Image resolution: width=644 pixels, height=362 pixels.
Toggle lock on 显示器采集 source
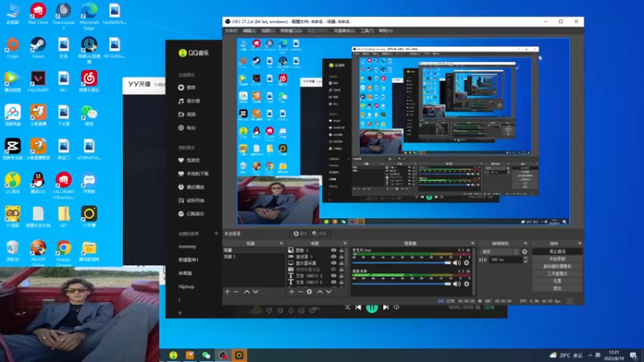tap(341, 263)
